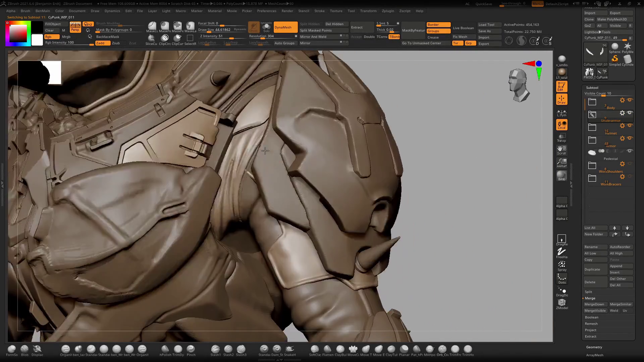Open the Preferences menu
Screen dimensions: 644x362
[x=267, y=11]
